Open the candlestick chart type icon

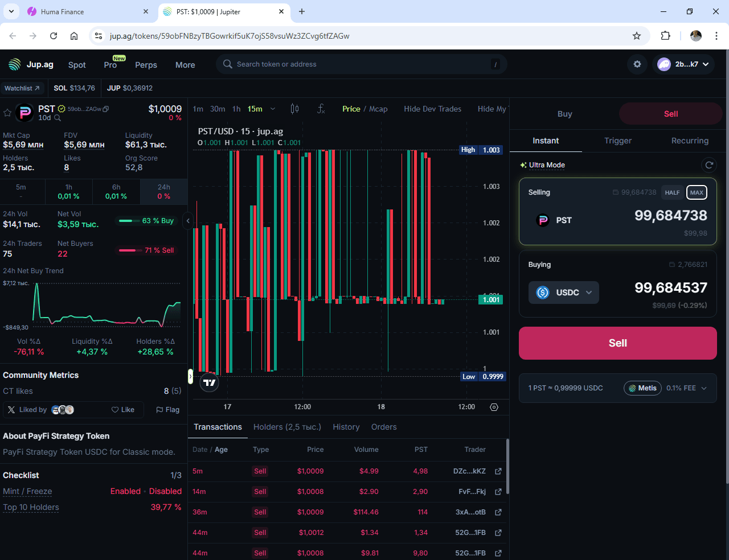(294, 109)
